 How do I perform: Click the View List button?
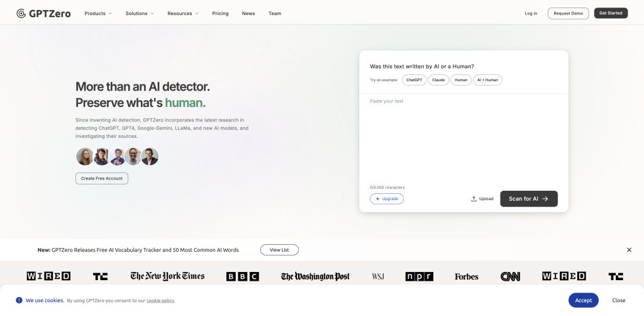click(x=279, y=250)
